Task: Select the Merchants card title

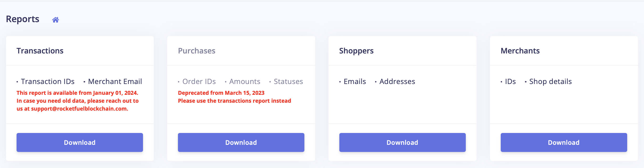Action: click(520, 51)
